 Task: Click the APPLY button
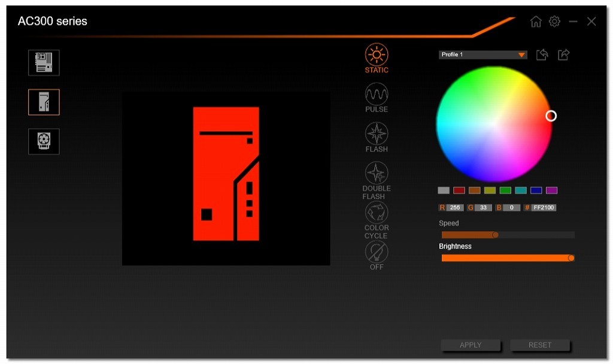click(x=471, y=345)
